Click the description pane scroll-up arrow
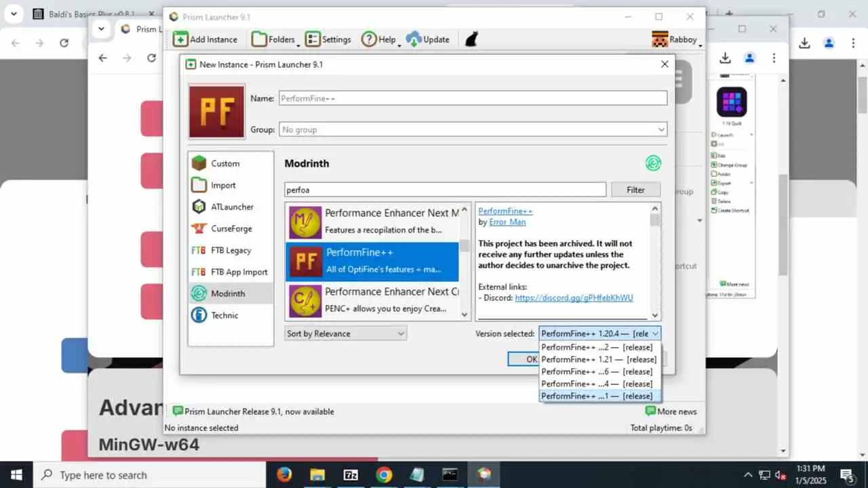The image size is (868, 488). 655,208
